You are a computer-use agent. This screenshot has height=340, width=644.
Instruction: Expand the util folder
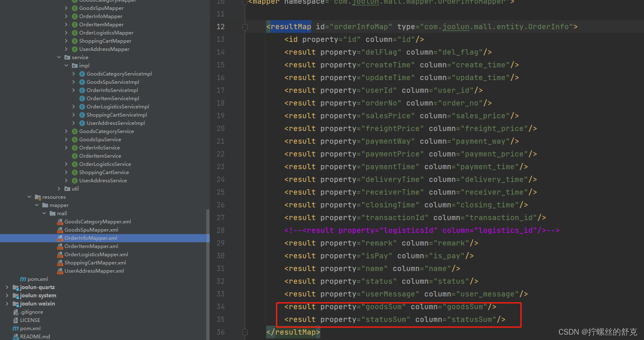pos(59,189)
